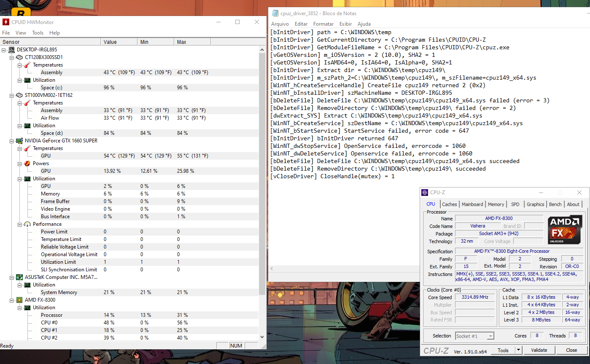The height and width of the screenshot is (364, 590).
Task: Click the CPU chip icon beside AMD FX-8300
Action: click(19, 300)
